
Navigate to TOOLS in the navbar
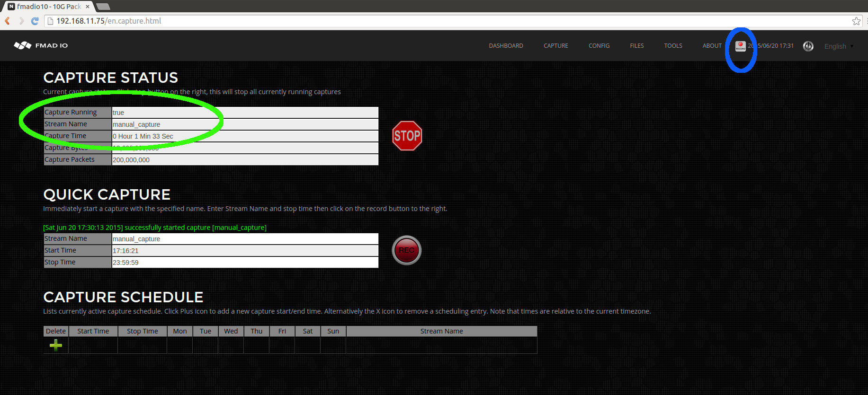click(x=673, y=46)
